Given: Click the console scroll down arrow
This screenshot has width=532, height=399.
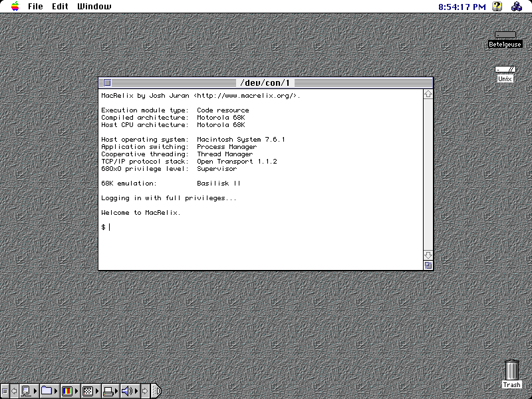Looking at the screenshot, I should pyautogui.click(x=428, y=255).
